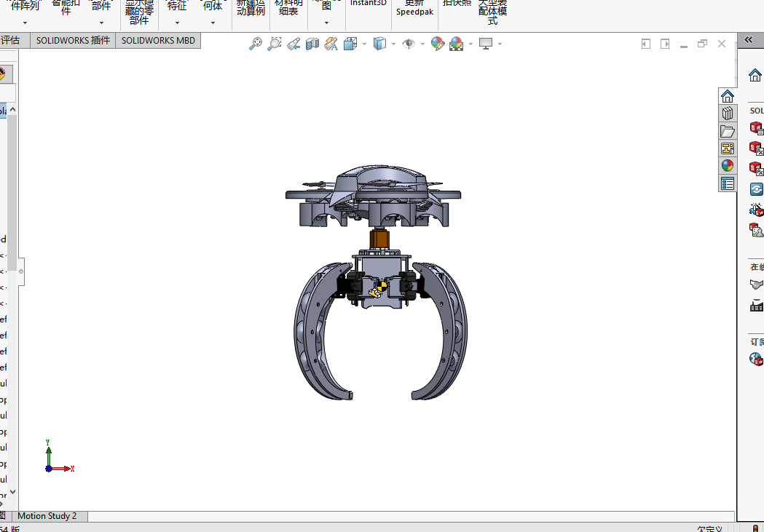
Task: Click the blue sync icon in the task pane
Action: (x=756, y=188)
